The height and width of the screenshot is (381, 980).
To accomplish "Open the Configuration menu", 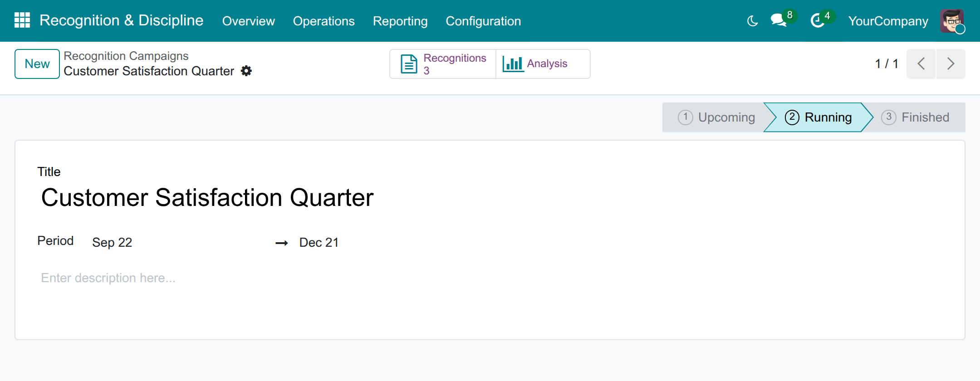I will click(x=483, y=21).
